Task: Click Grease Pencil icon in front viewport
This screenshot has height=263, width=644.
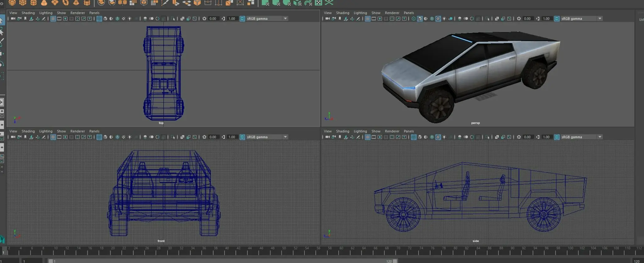Action: pos(43,137)
